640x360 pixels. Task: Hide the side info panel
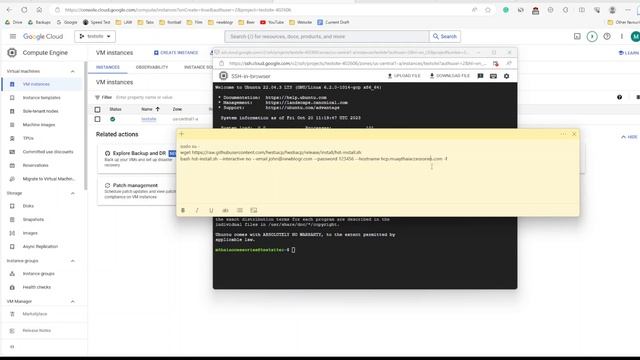point(629,137)
